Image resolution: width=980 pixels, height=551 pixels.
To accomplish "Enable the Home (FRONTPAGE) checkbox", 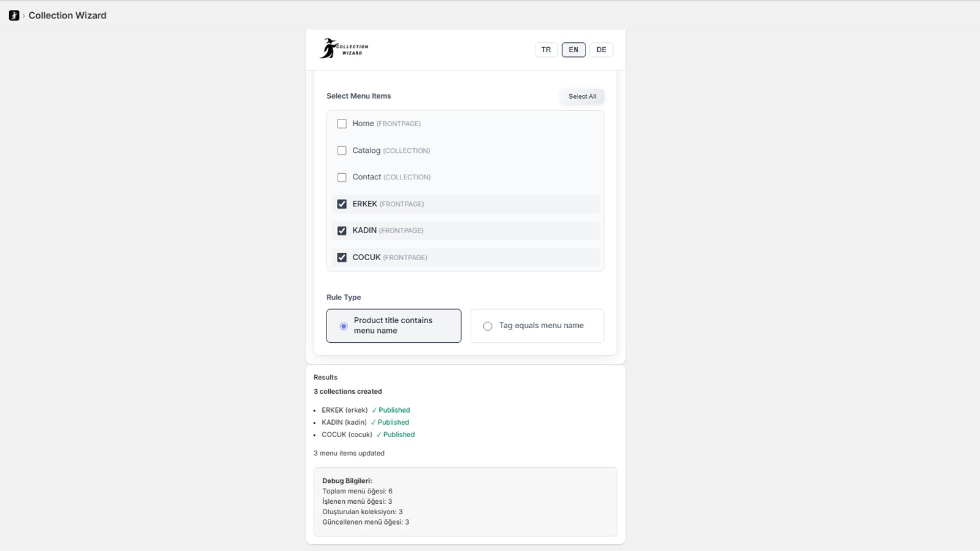I will [x=342, y=124].
